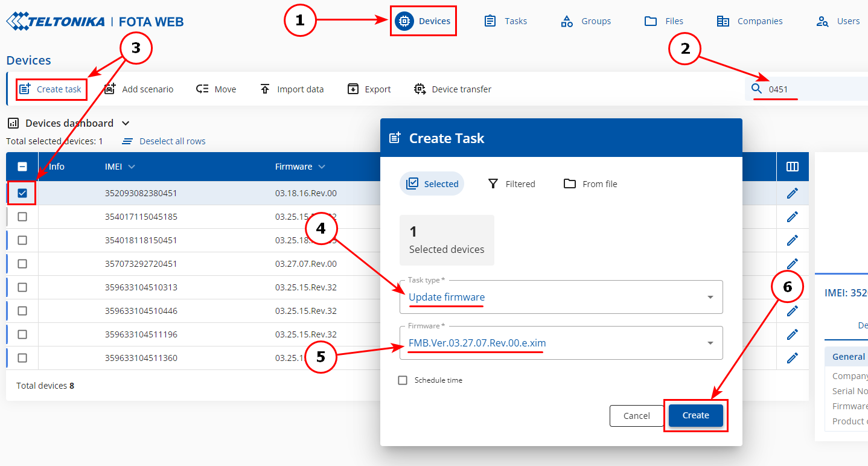Edit device 359633104511360 with pencil icon
This screenshot has width=868, height=466.
point(793,358)
